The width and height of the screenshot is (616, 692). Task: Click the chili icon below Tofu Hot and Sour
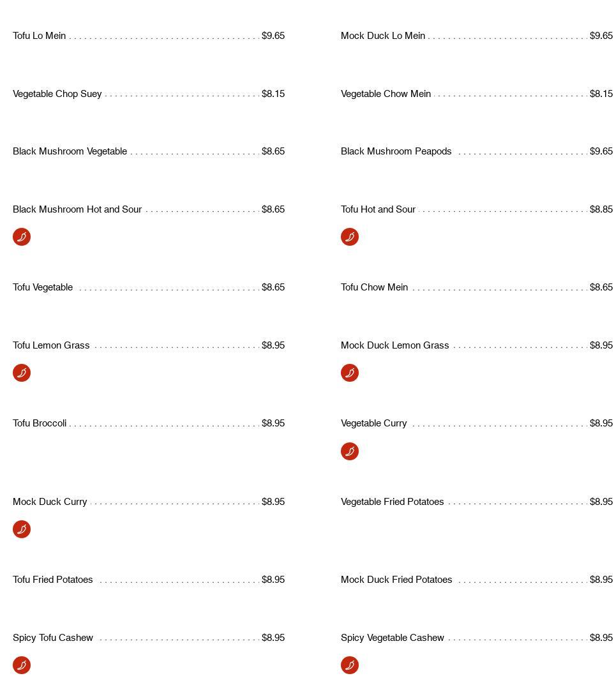click(x=350, y=237)
